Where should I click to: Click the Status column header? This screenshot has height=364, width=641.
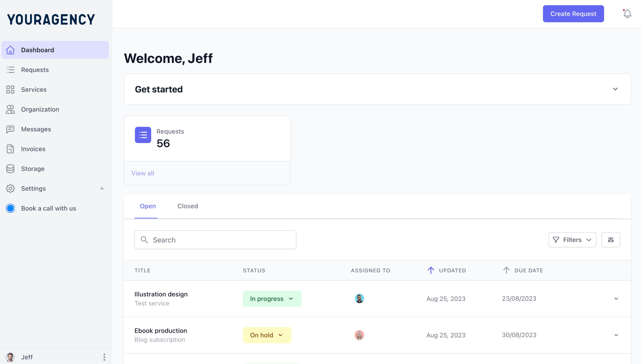coord(254,270)
